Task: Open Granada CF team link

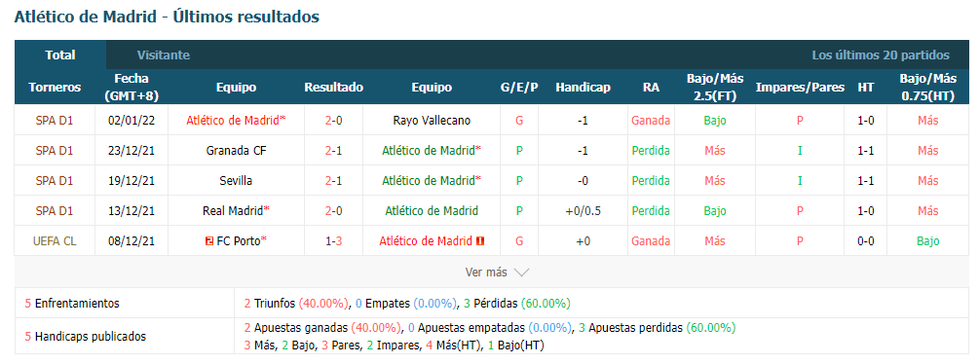Action: tap(237, 151)
